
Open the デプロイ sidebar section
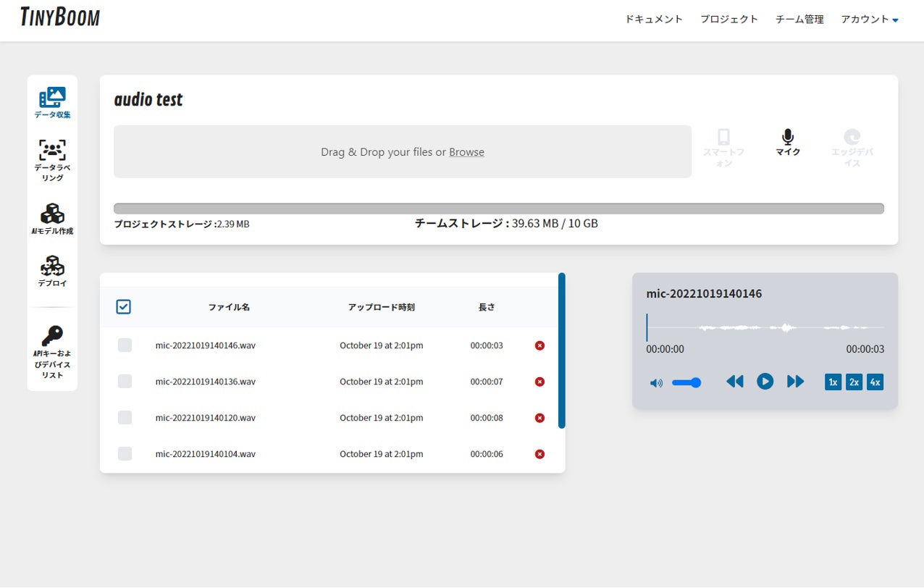52,271
